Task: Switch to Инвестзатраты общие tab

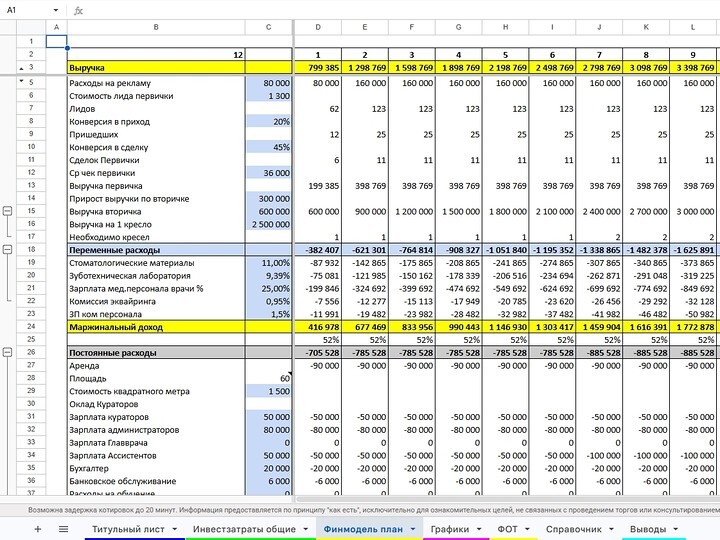Action: point(244,529)
